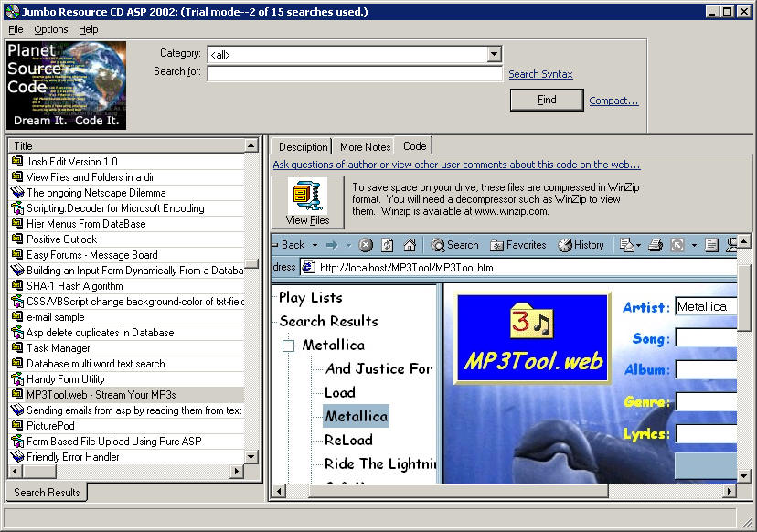Select the Ride The Lightning tree item

[380, 463]
